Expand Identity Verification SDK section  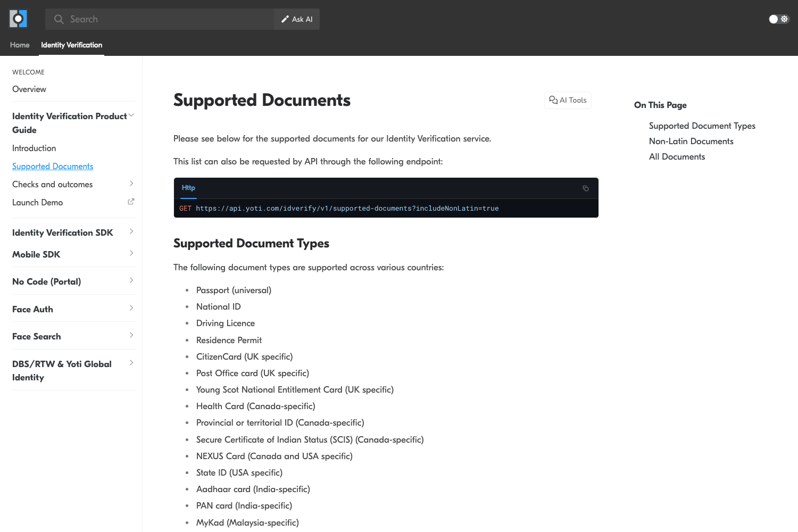click(x=131, y=231)
